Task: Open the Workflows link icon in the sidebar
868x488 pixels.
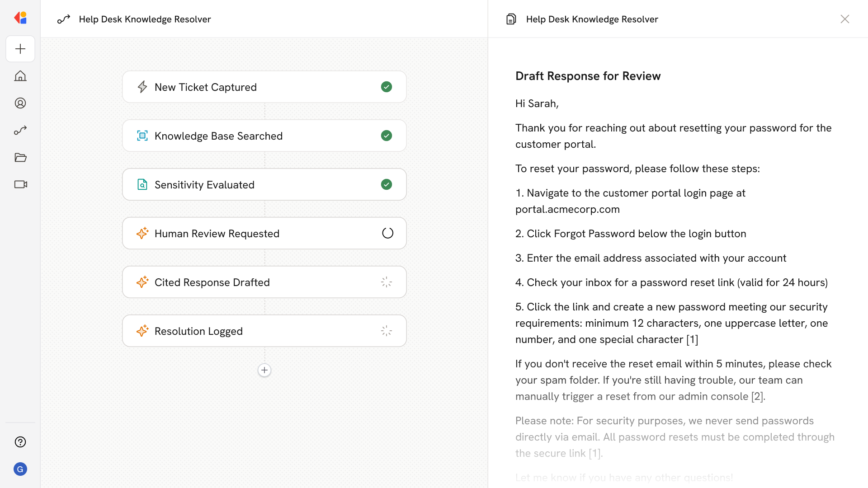Action: coord(20,130)
